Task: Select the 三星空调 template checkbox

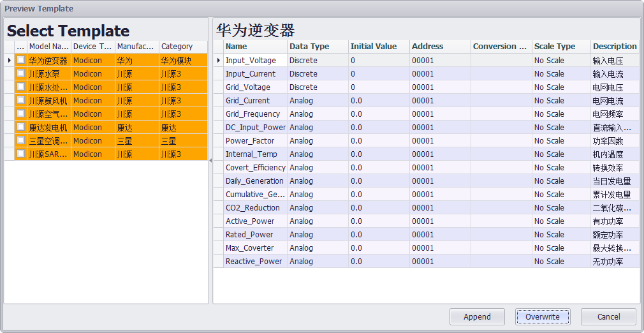Action: tap(21, 141)
